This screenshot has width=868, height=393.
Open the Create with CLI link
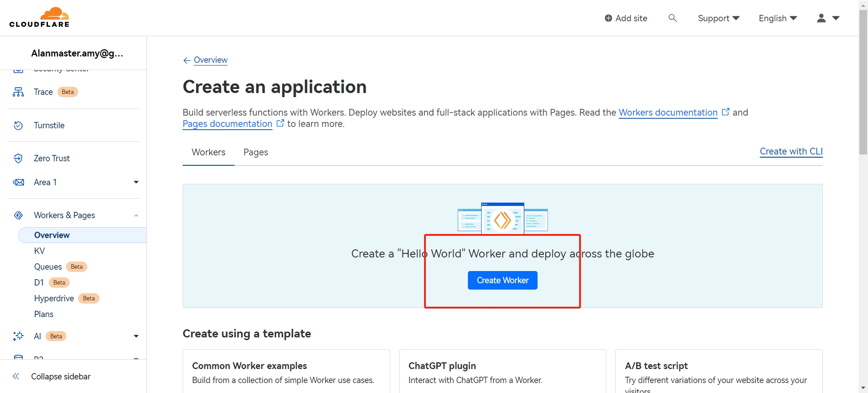tap(791, 151)
